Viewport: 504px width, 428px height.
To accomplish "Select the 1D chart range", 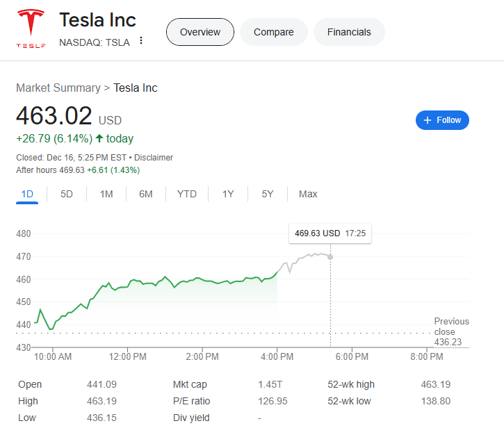I will point(27,194).
